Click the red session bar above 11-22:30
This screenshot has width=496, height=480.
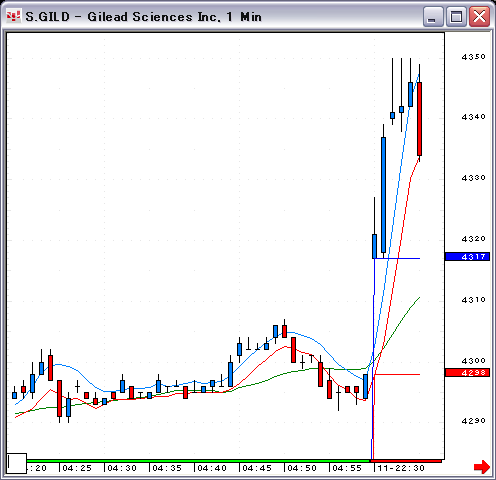(x=406, y=461)
